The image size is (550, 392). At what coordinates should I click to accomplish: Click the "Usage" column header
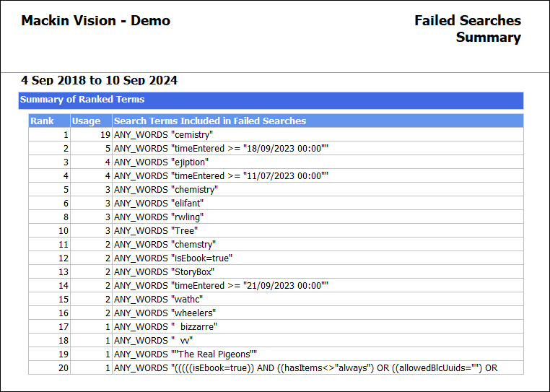pyautogui.click(x=91, y=121)
